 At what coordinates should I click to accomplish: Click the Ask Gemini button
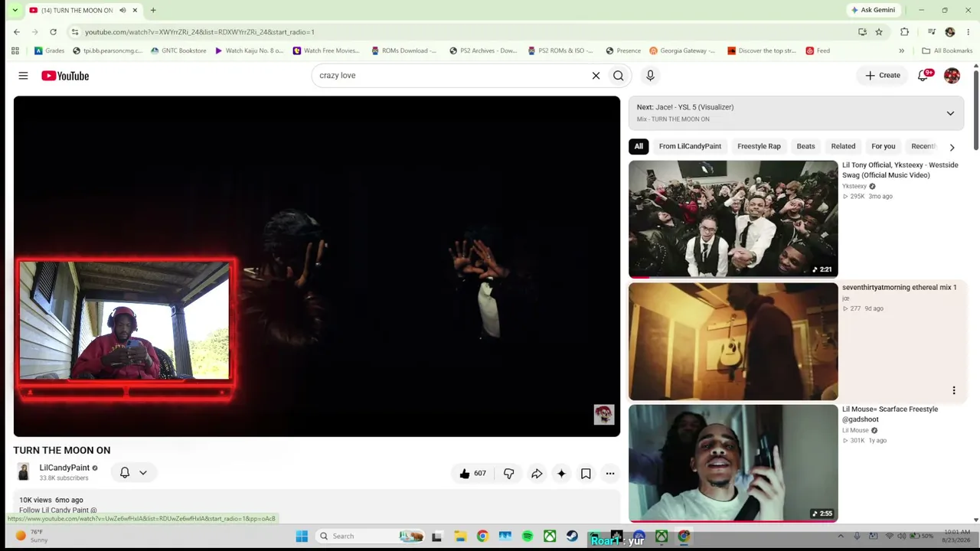pyautogui.click(x=872, y=10)
